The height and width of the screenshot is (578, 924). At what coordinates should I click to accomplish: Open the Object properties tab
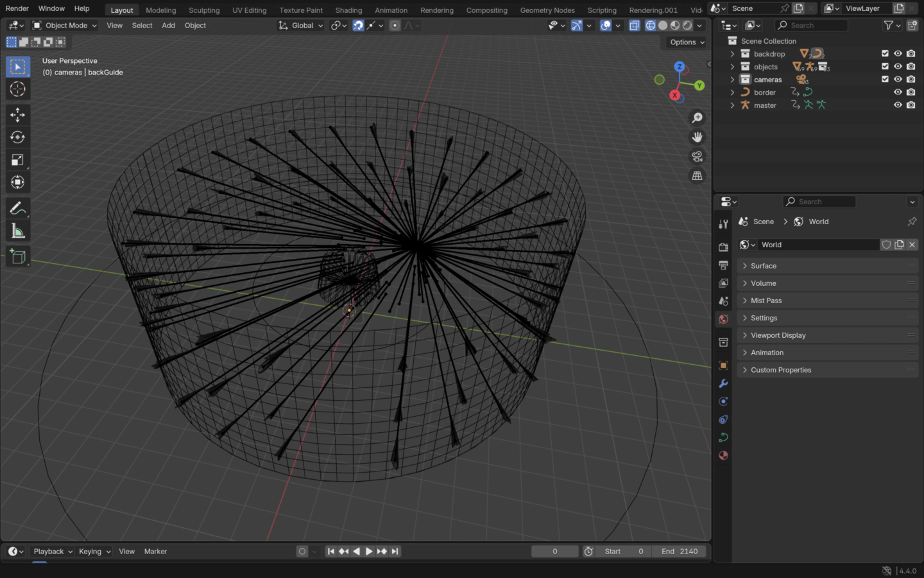coord(723,365)
